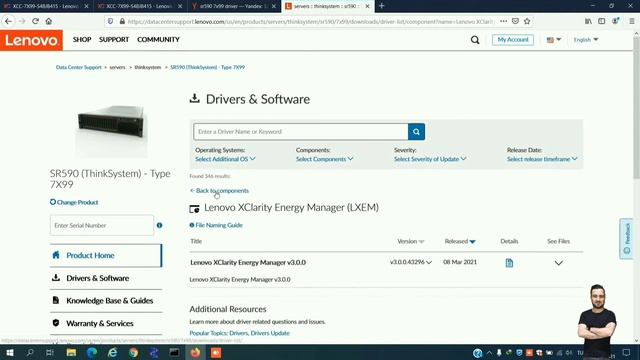The height and width of the screenshot is (360, 640).
Task: Open Internet Explorer from taskbar
Action: pos(113,353)
